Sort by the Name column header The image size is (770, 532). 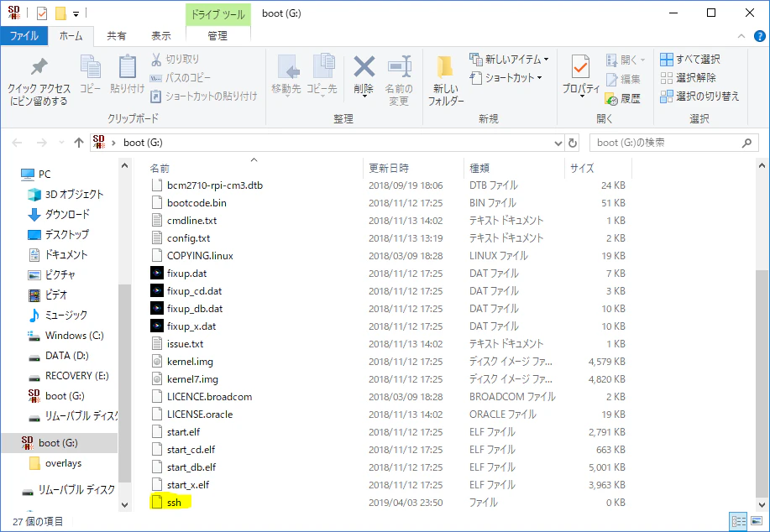[254, 169]
